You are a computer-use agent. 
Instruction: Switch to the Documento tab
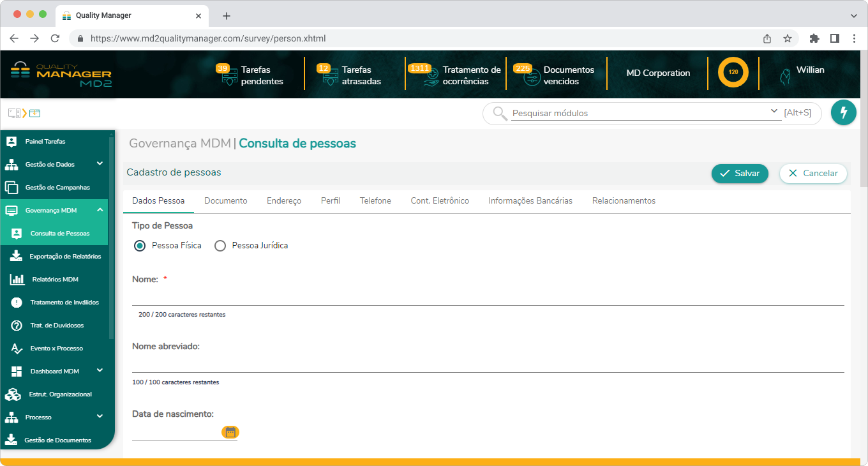[225, 201]
